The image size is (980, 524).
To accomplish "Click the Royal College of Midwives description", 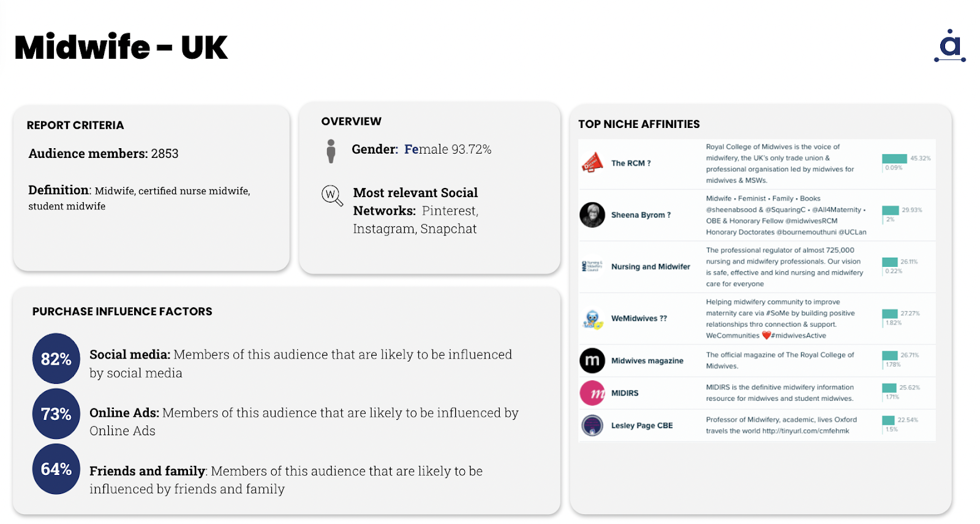I will click(x=780, y=163).
